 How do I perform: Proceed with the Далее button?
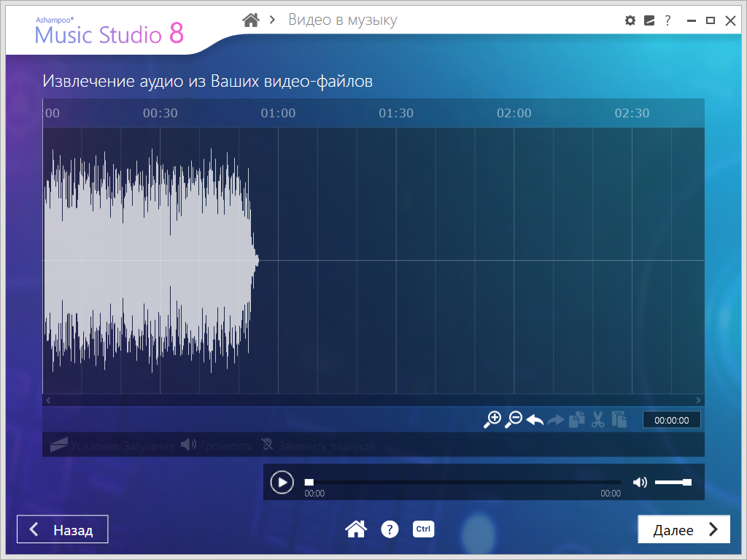click(684, 529)
